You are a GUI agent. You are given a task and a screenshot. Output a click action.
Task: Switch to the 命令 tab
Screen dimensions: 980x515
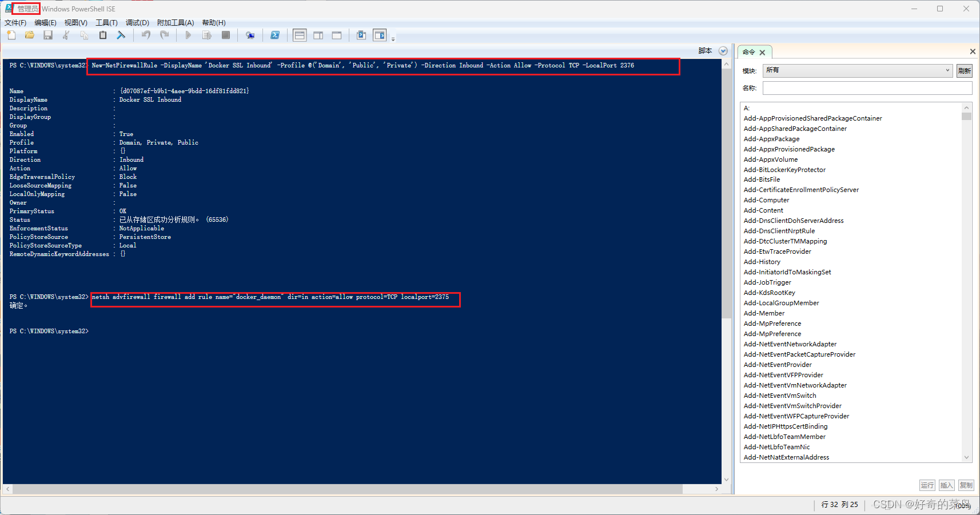pyautogui.click(x=750, y=51)
